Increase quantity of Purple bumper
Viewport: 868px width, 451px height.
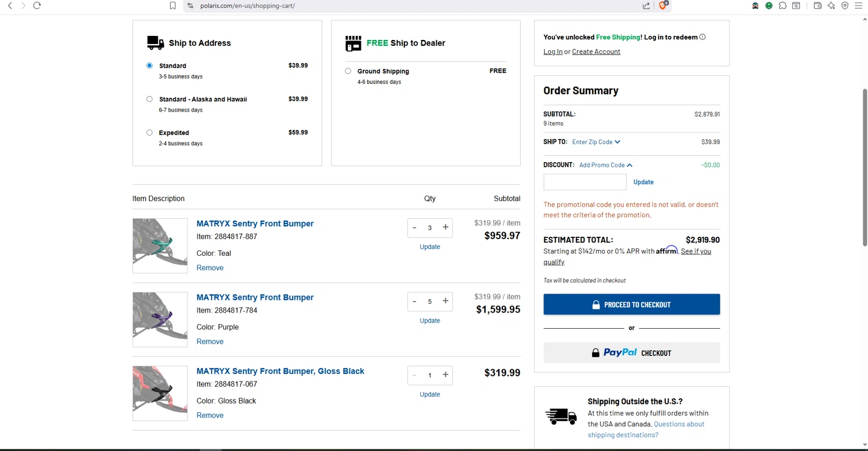pos(446,301)
